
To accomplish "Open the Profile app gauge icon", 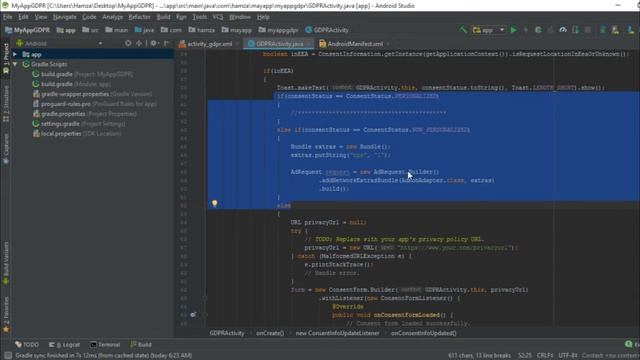I will tap(563, 30).
